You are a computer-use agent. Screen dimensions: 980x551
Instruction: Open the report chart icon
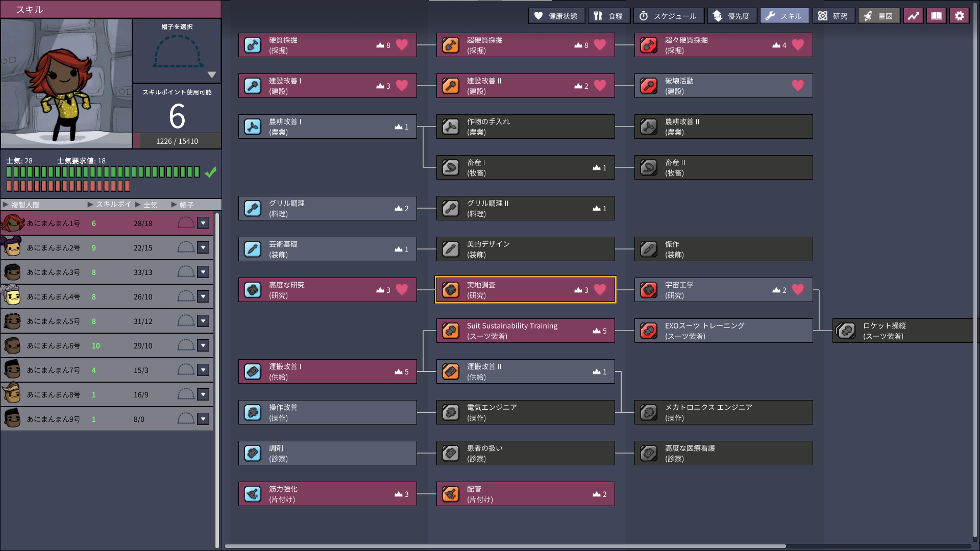[913, 16]
